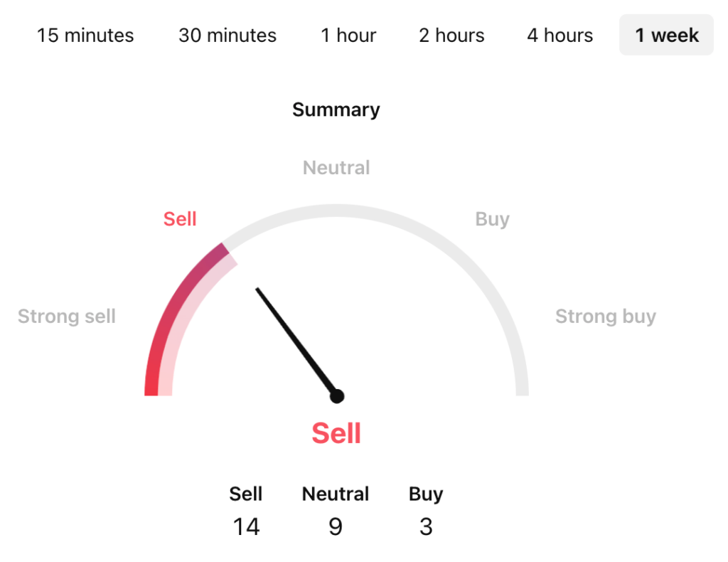Open the 2 hours timeframe tab
Image resolution: width=728 pixels, height=562 pixels.
click(451, 35)
